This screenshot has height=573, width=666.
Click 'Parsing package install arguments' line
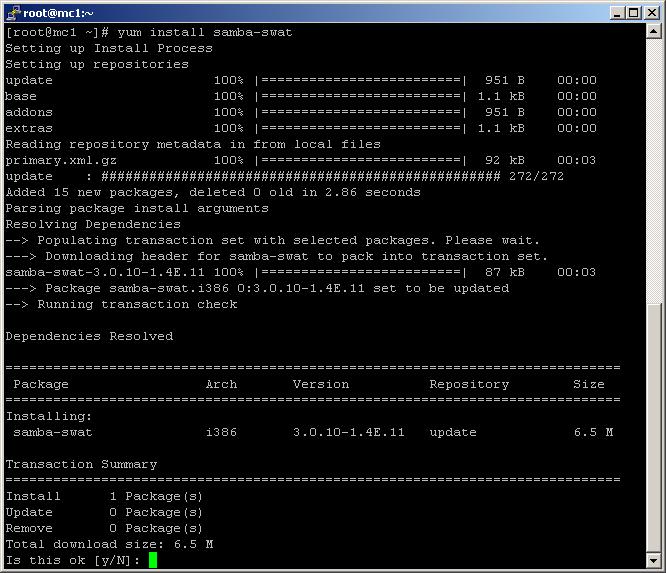(x=137, y=208)
